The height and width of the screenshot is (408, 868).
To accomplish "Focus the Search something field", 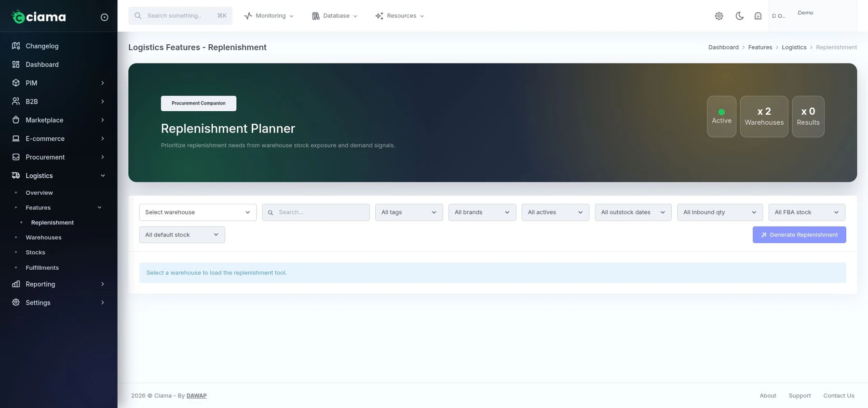I will point(180,16).
